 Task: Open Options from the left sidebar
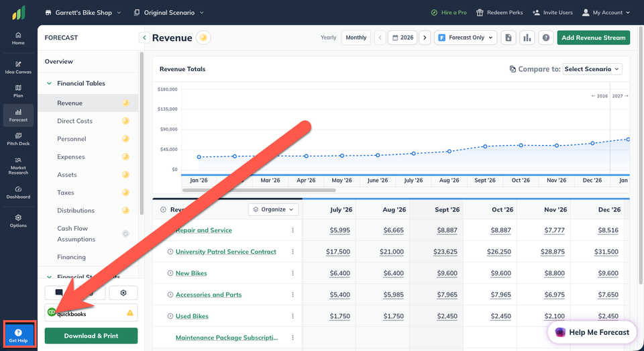18,221
